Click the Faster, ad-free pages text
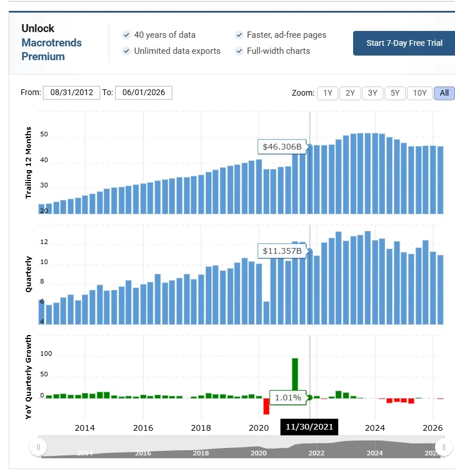 287,35
